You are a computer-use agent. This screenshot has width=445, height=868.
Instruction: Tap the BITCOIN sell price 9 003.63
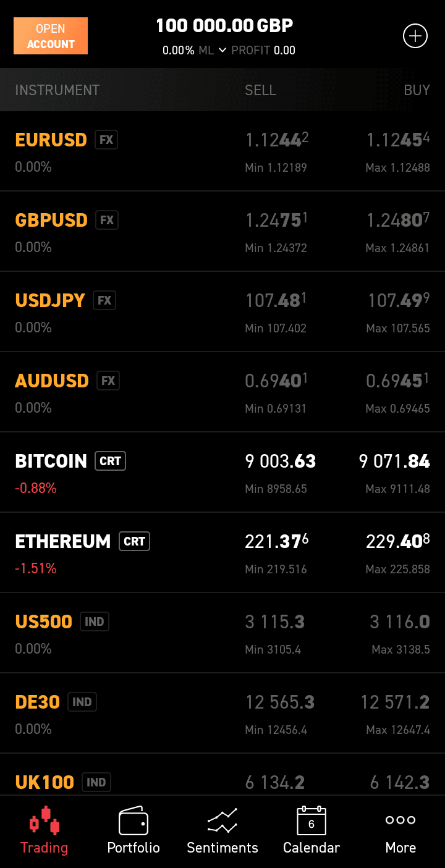coord(280,461)
